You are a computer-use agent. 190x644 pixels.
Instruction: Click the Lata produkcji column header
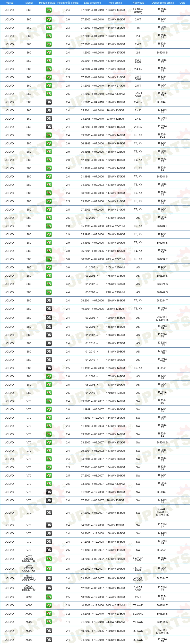click(x=92, y=3)
